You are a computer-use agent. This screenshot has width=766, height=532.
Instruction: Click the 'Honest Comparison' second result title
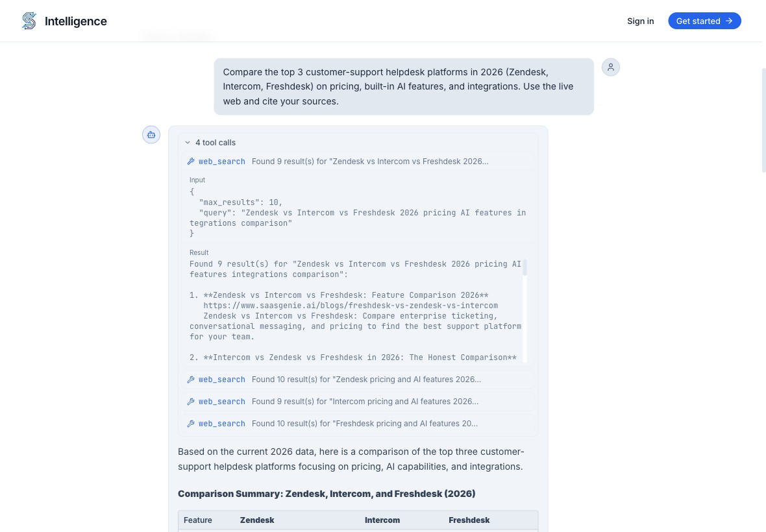[360, 357]
